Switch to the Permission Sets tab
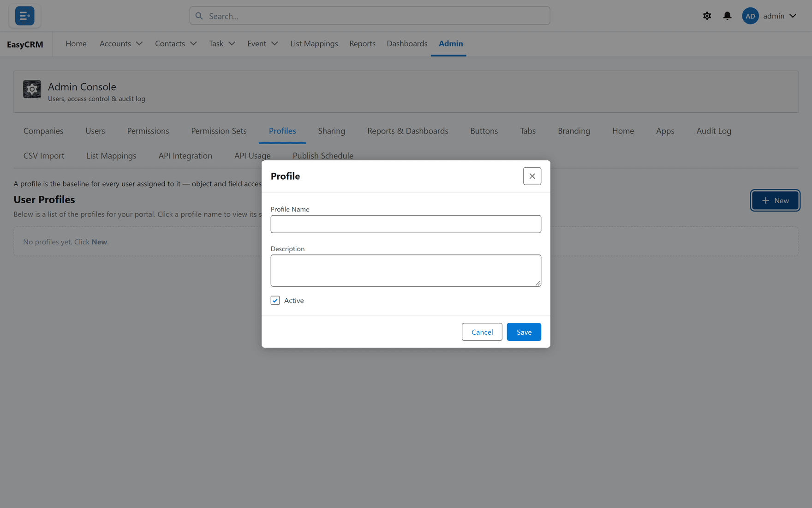Viewport: 812px width, 508px height. pyautogui.click(x=219, y=131)
